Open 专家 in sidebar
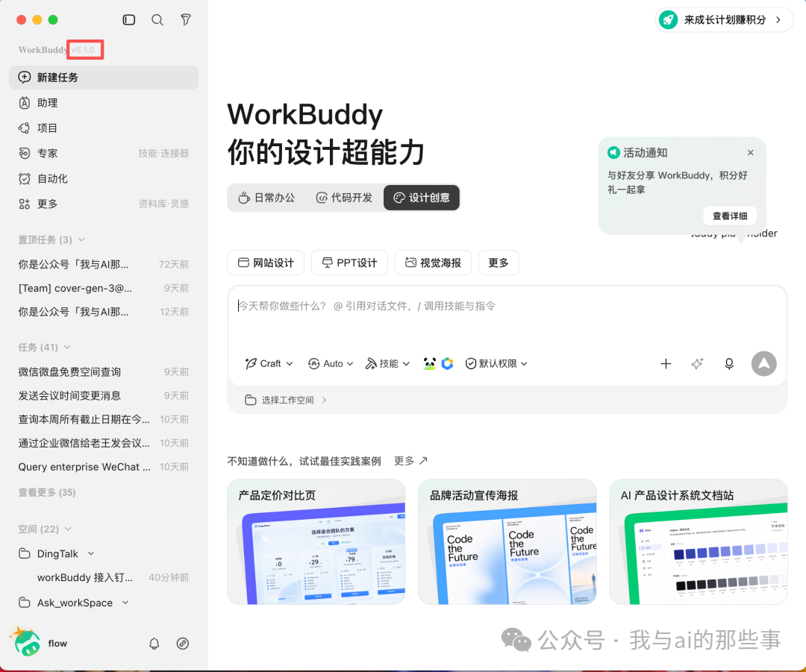 click(47, 153)
